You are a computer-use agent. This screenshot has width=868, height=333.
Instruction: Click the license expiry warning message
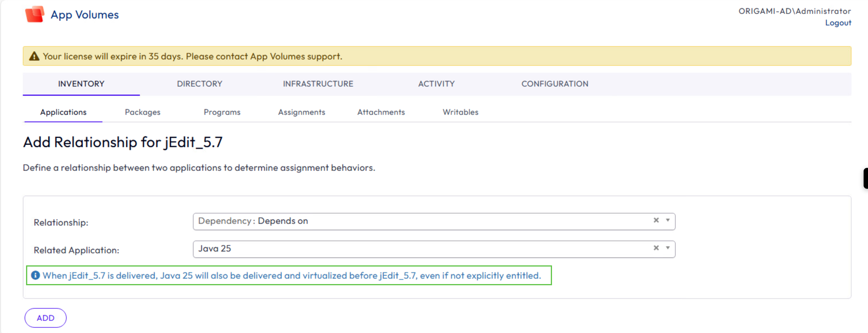192,56
